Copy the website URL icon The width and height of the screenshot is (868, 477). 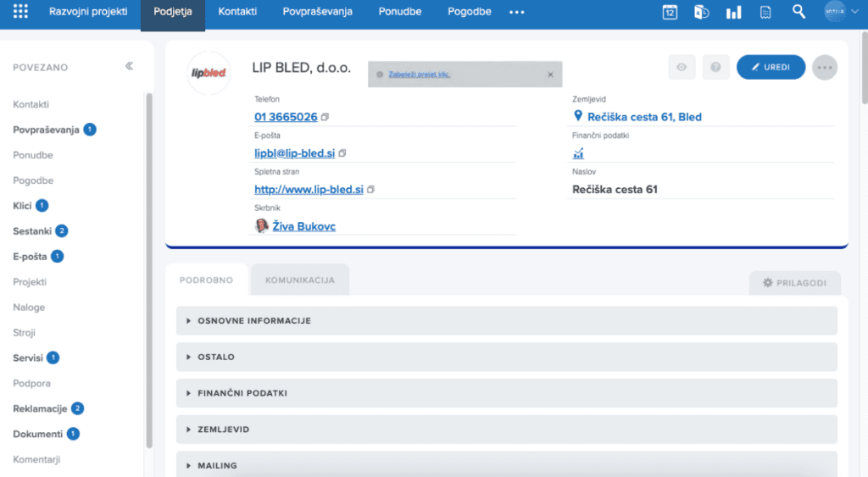tap(370, 189)
